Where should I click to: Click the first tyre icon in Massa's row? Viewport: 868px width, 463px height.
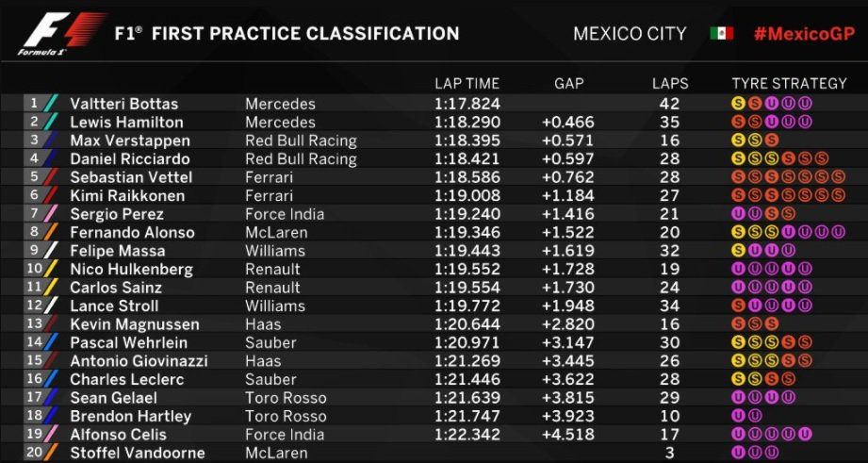[739, 251]
